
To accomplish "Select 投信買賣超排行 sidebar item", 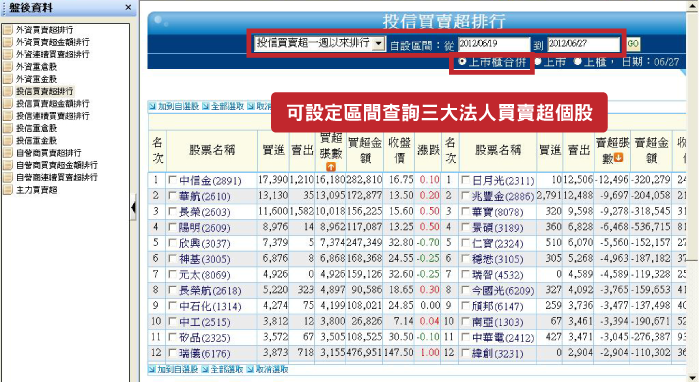I will coord(44,91).
